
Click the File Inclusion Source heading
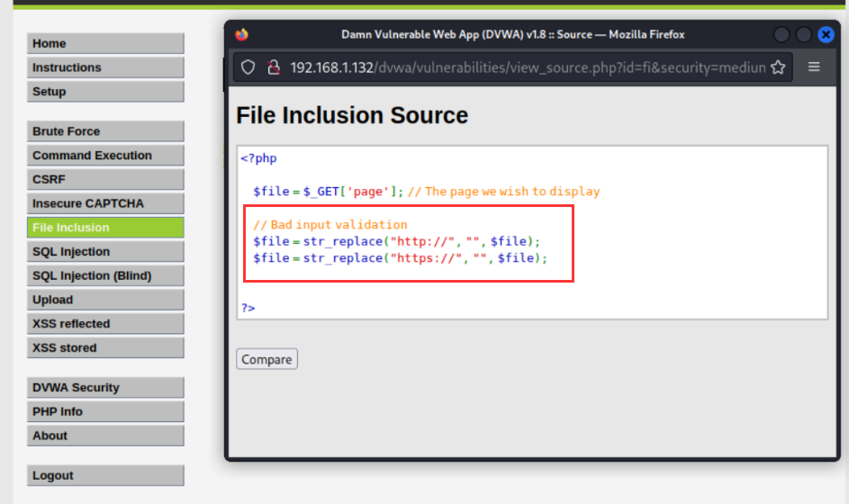click(352, 115)
